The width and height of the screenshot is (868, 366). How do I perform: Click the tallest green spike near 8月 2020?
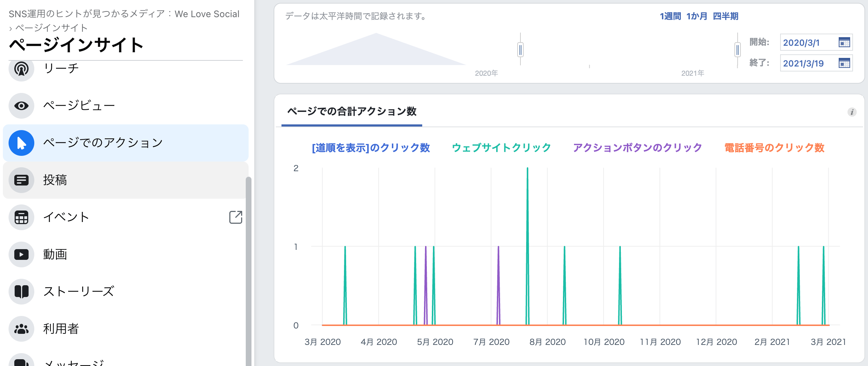528,246
